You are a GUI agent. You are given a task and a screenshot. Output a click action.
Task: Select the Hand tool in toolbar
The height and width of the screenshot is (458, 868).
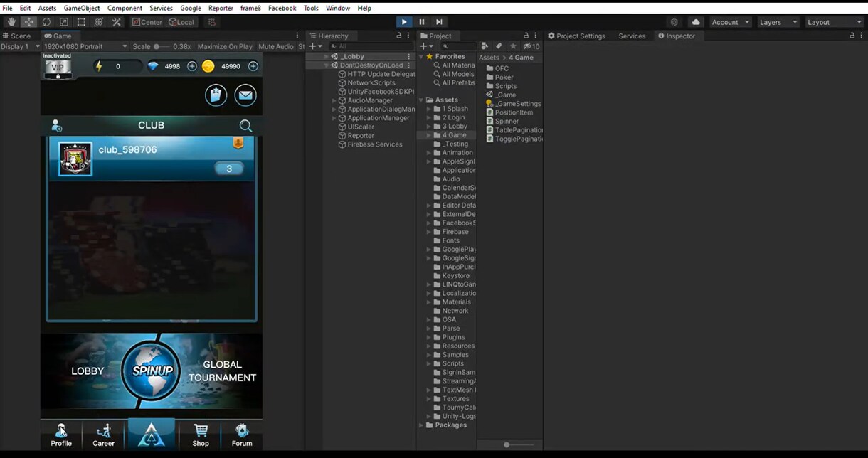pos(11,22)
